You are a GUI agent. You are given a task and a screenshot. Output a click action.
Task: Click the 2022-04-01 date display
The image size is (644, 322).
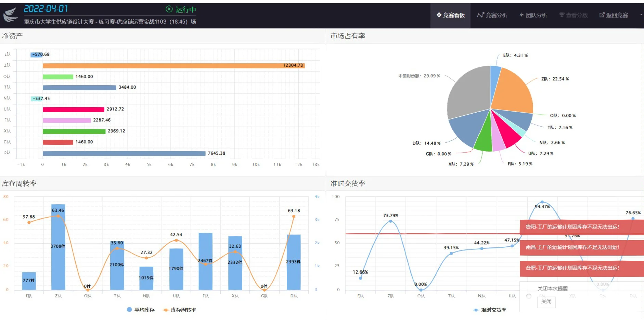pos(46,8)
